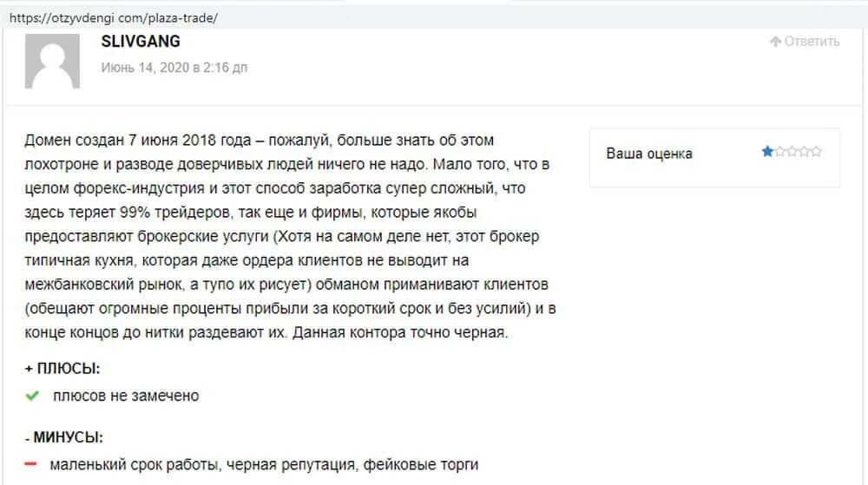Viewport: 868px width, 485px height.
Task: Click the + ПЛЮСЫ heading
Action: click(x=62, y=369)
